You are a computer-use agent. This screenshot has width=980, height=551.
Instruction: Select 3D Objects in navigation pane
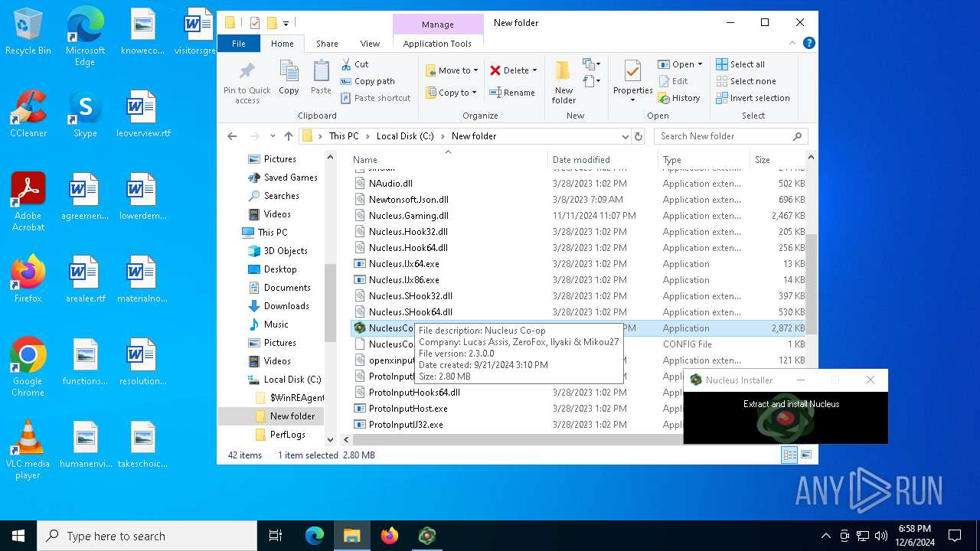pos(286,251)
